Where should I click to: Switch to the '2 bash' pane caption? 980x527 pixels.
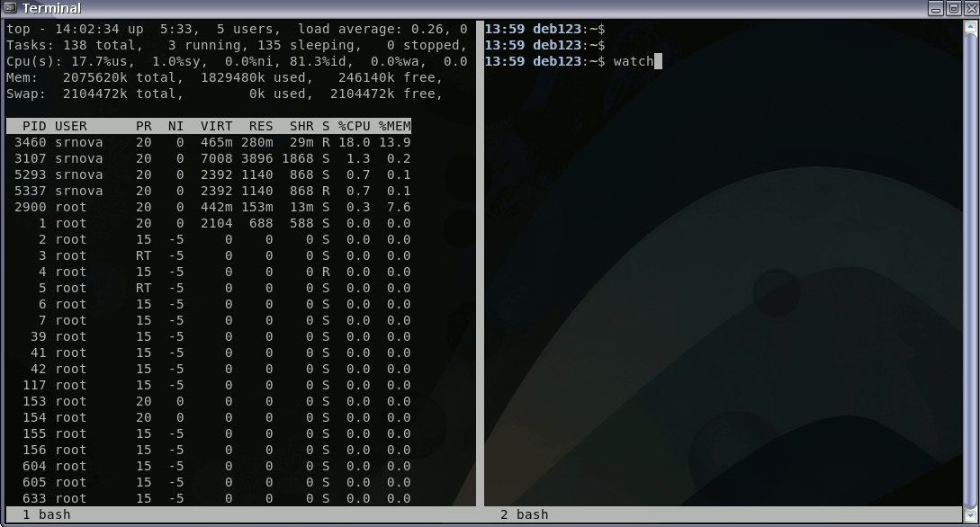pyautogui.click(x=524, y=514)
